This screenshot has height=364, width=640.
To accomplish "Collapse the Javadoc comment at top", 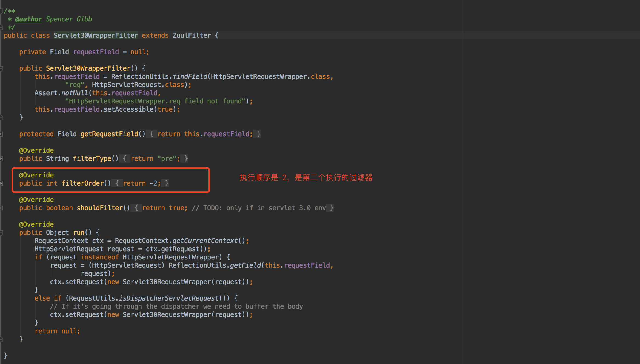I will 1,11.
